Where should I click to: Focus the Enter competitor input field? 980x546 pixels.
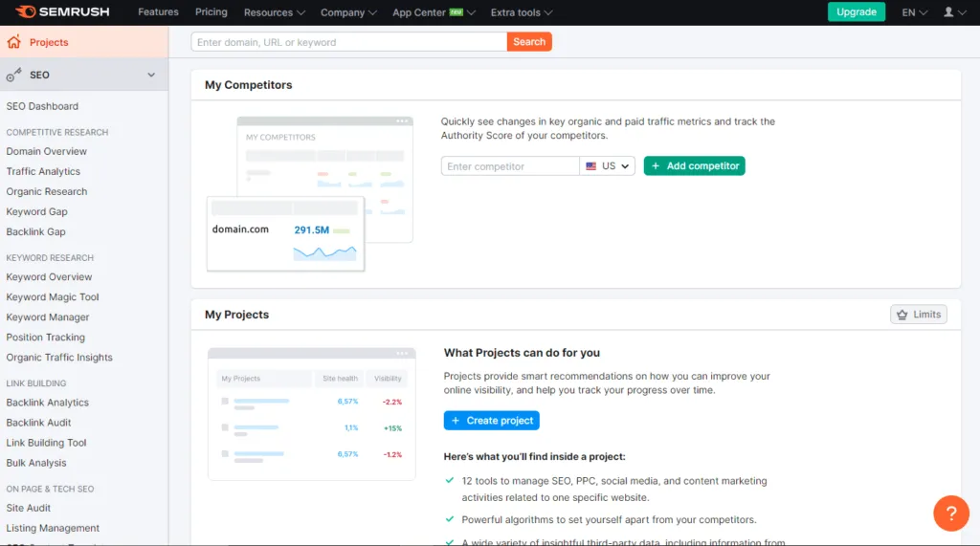click(510, 166)
